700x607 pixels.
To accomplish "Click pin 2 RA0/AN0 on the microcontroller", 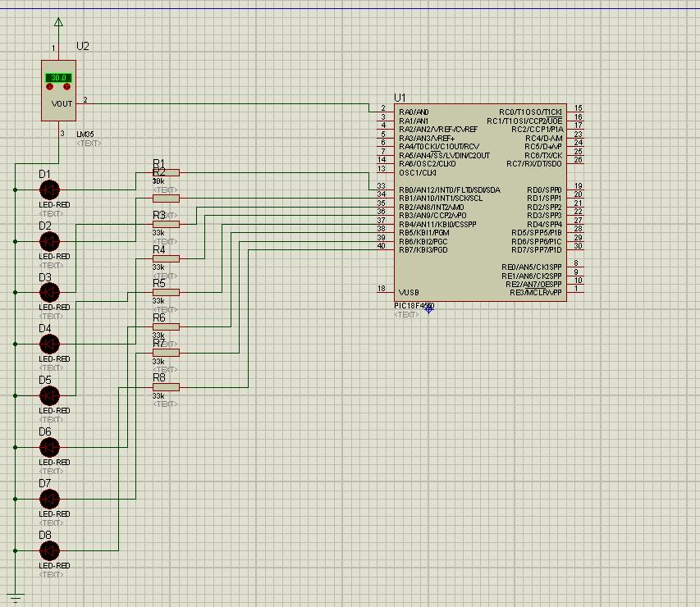I will (384, 112).
